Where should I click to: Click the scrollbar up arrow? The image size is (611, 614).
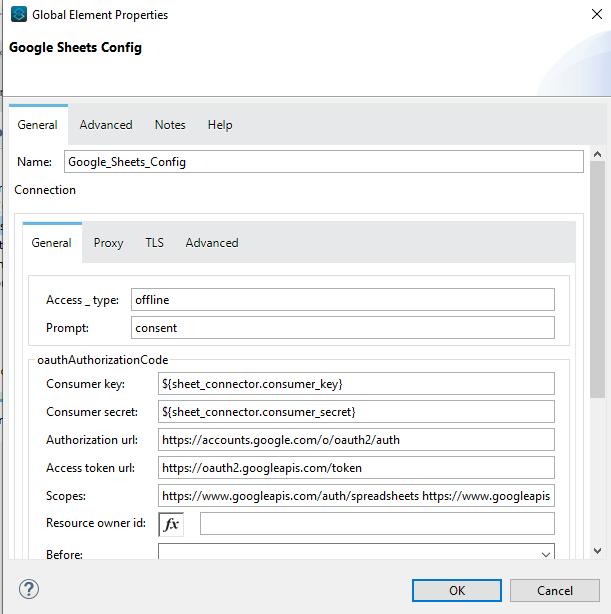597,154
